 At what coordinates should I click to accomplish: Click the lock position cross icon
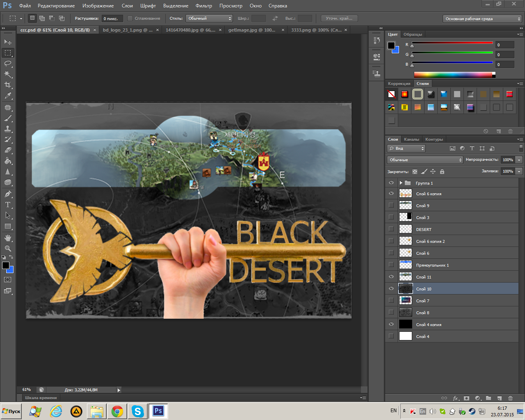[433, 171]
